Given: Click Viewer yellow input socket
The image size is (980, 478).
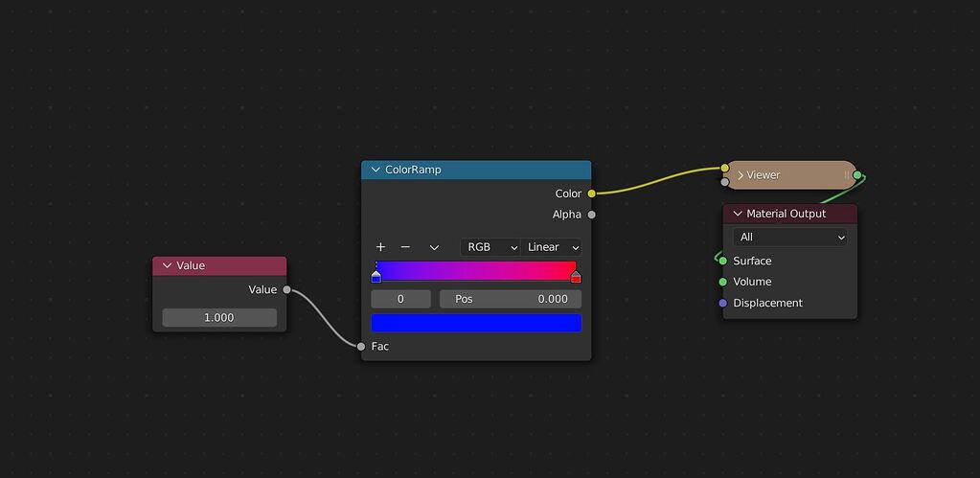Looking at the screenshot, I should [x=724, y=168].
